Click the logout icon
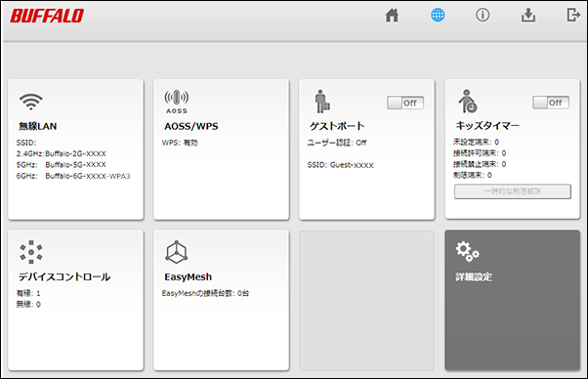The width and height of the screenshot is (588, 379). coord(572,15)
